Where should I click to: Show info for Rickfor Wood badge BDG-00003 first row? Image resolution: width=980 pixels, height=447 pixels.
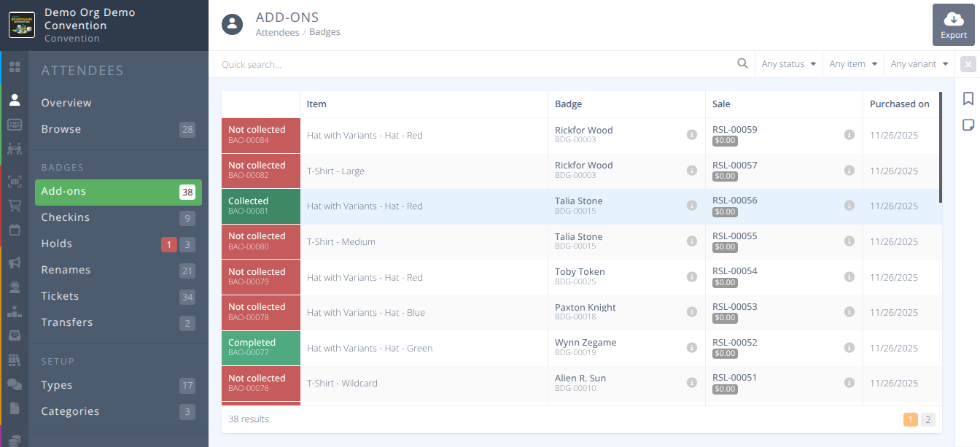click(691, 135)
